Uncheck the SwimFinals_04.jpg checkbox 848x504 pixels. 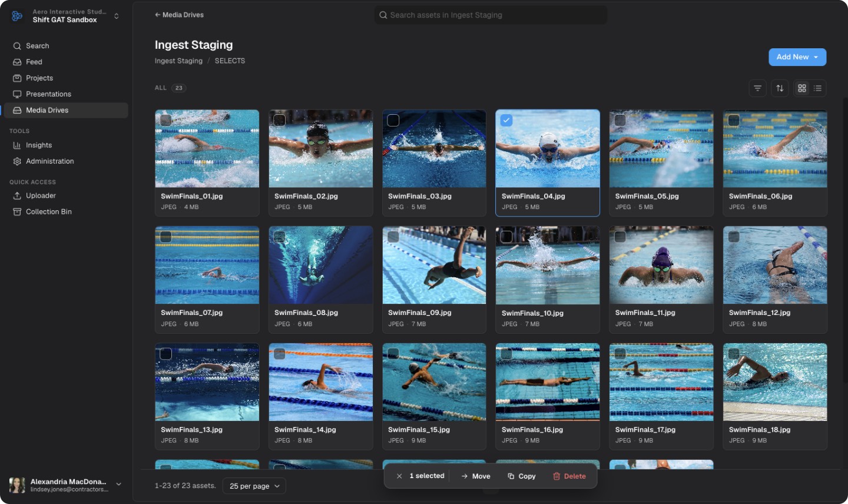506,120
